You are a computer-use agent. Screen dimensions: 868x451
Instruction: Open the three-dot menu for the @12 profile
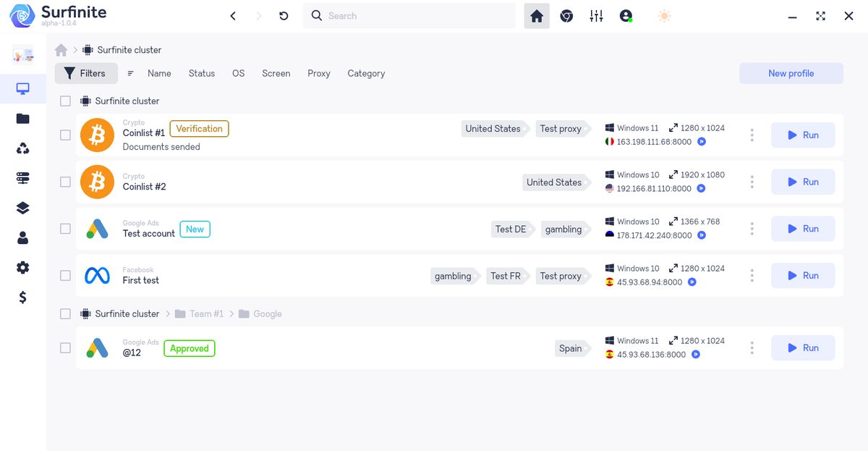coord(752,347)
